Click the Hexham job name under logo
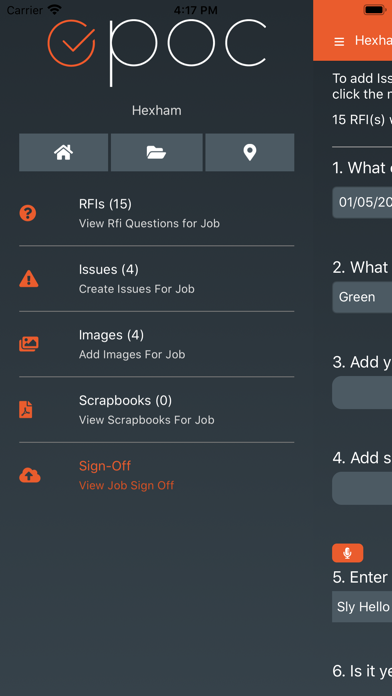 pyautogui.click(x=157, y=110)
